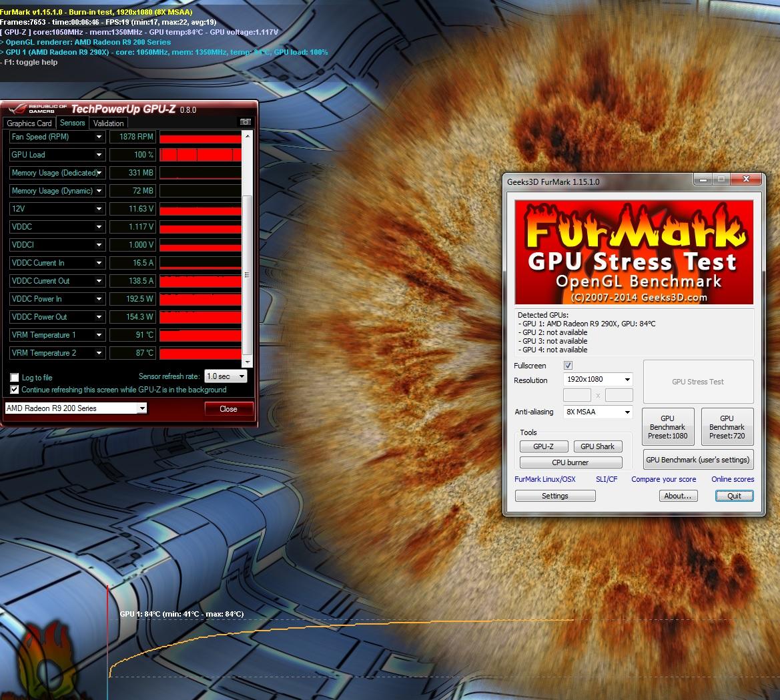Click the GPU 1 temperature graph label
The width and height of the screenshot is (780, 700).
(181, 614)
